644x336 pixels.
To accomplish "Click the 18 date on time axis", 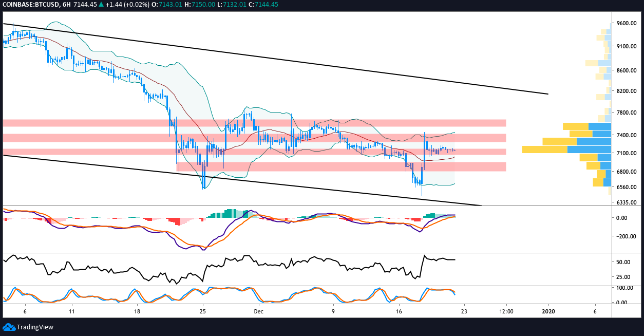I will click(137, 311).
